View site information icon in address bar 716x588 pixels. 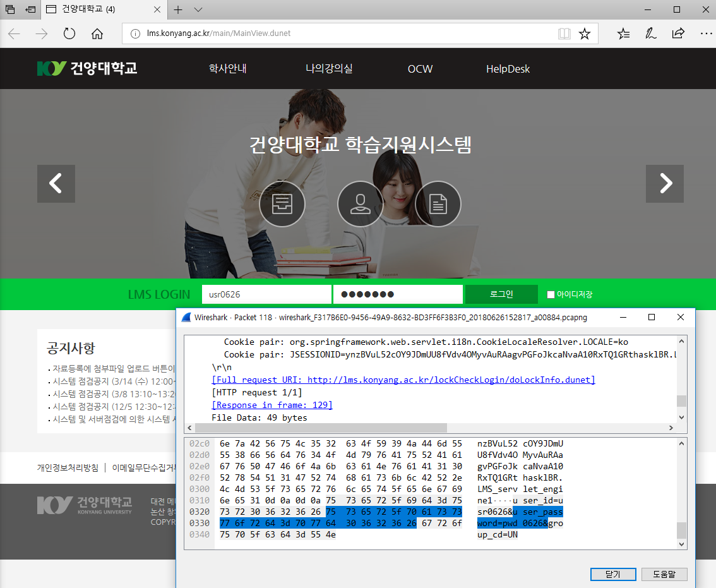point(135,33)
